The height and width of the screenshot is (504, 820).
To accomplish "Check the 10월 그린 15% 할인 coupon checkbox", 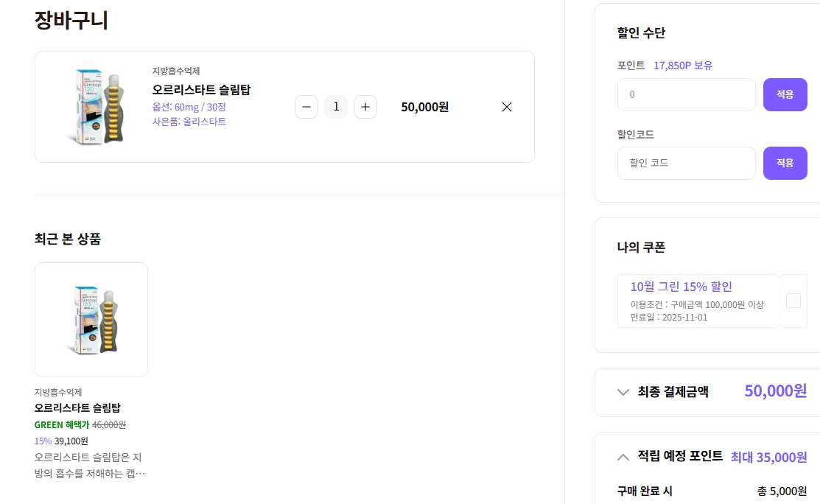I will click(x=793, y=301).
